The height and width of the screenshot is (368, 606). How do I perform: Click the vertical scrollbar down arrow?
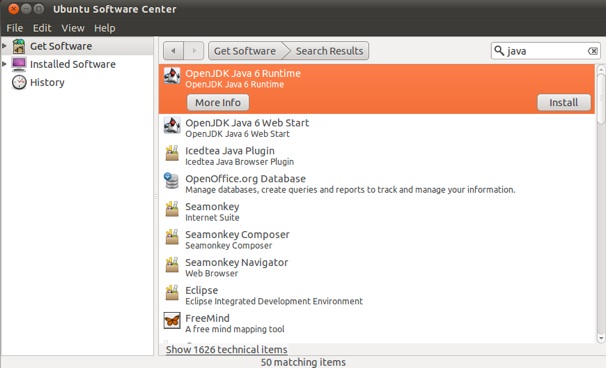[601, 338]
